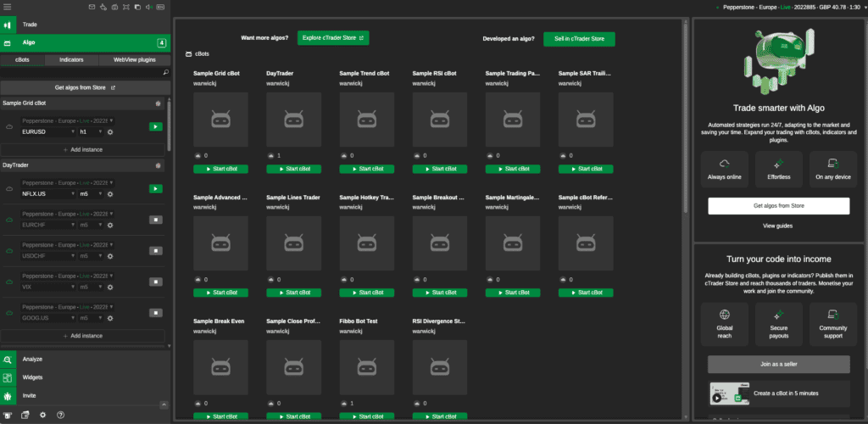Open account selector at top right
This screenshot has width=868, height=424.
[791, 7]
